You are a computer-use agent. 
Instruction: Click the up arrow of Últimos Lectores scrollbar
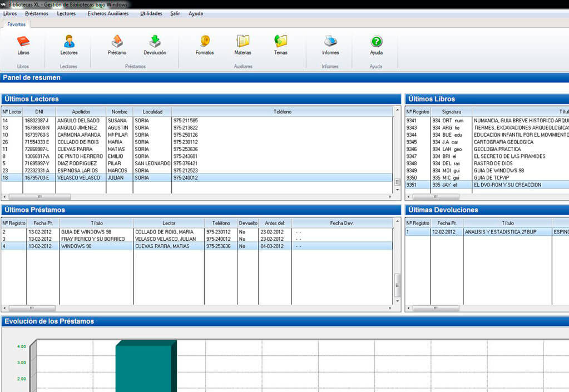[x=397, y=111]
